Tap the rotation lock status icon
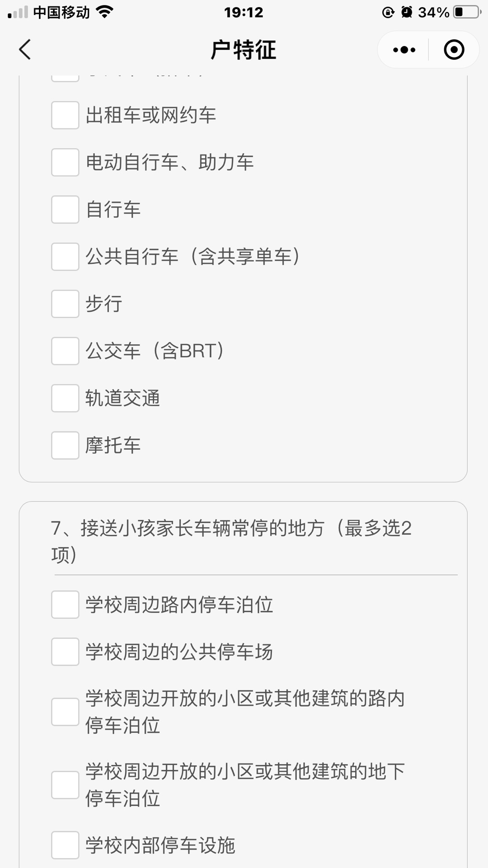Image resolution: width=488 pixels, height=868 pixels. pos(388,12)
